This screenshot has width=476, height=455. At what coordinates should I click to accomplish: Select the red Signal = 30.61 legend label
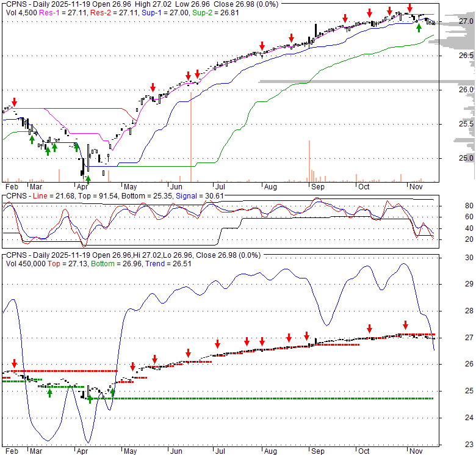[196, 196]
